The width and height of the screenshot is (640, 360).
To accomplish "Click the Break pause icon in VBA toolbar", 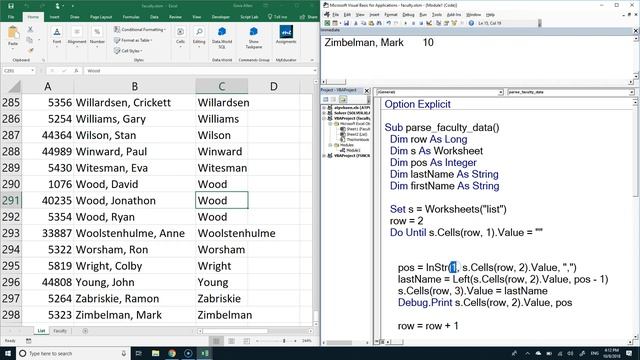I will [x=413, y=23].
